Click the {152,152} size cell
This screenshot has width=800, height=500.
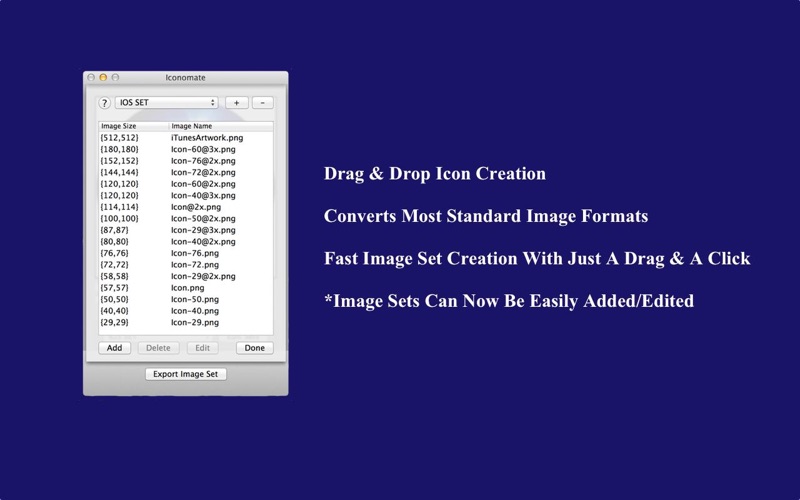click(119, 161)
